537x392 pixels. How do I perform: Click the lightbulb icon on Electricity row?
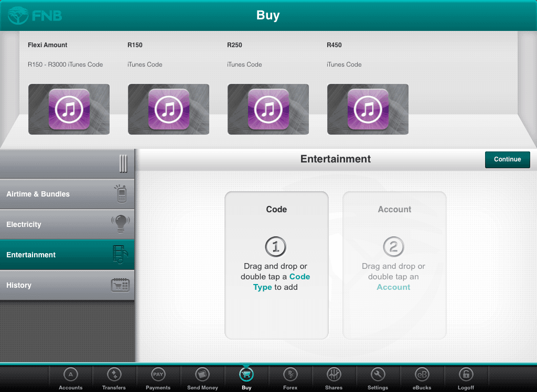120,224
